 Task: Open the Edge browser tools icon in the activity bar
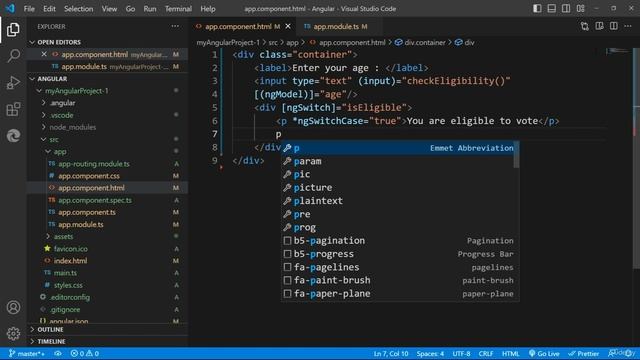coord(13,136)
